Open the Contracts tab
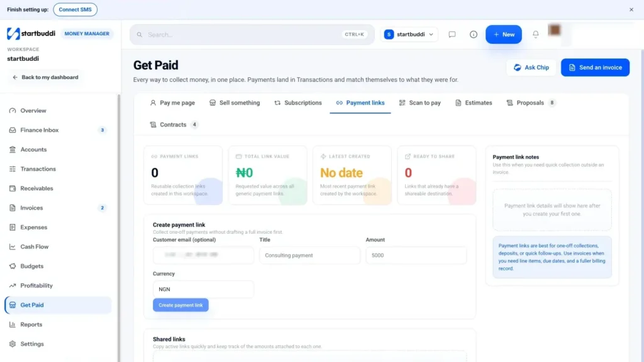644x362 pixels. (x=174, y=124)
